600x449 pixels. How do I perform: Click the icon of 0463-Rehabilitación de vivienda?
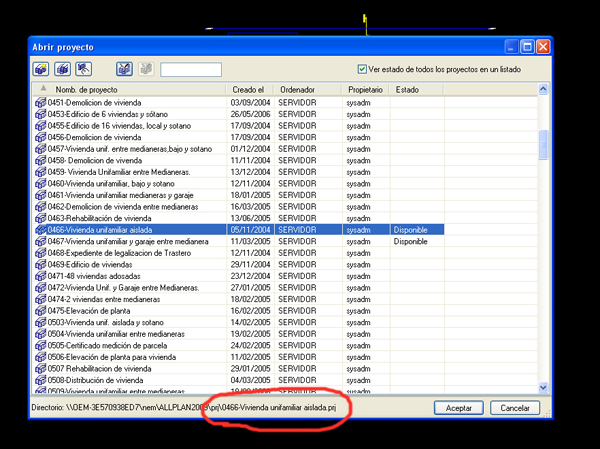41,218
